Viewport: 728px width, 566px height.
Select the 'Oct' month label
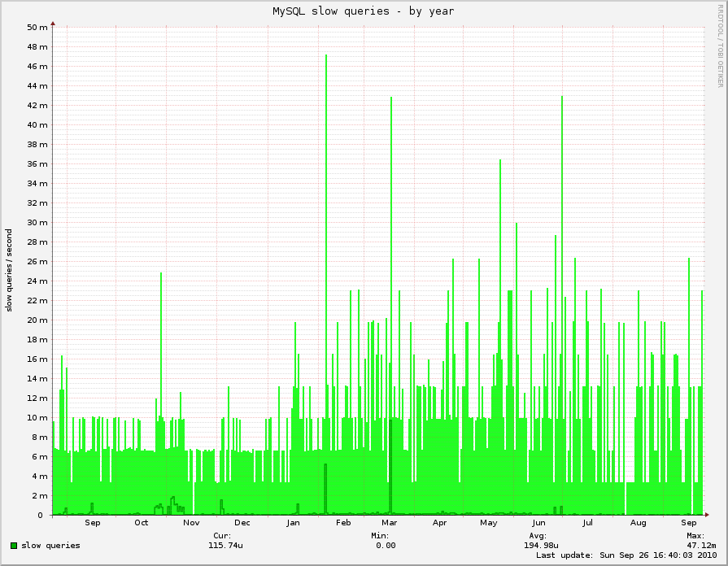142,523
